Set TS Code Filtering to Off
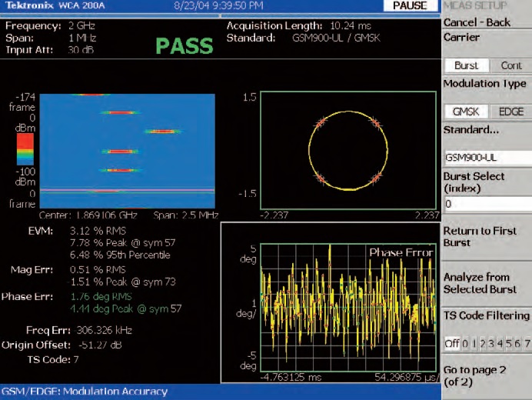 452,344
